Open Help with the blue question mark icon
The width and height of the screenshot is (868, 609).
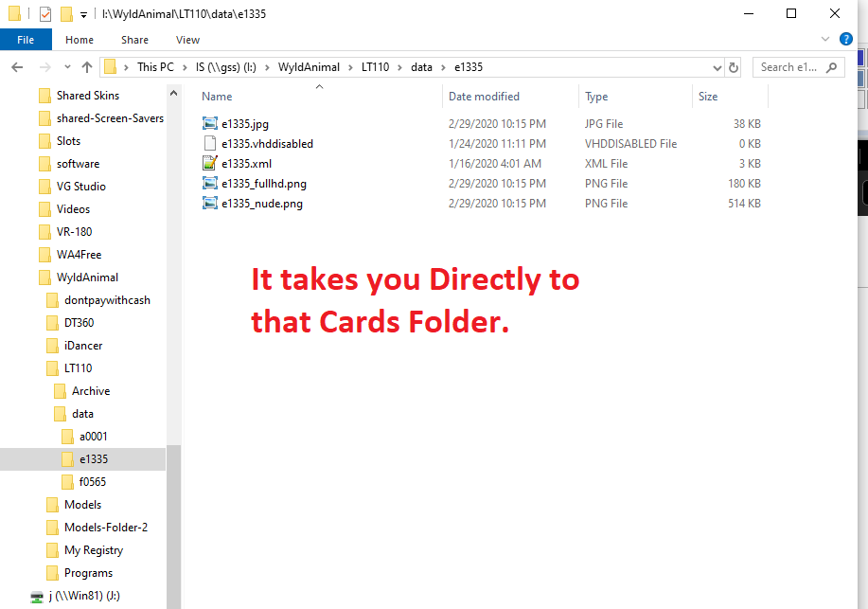846,40
